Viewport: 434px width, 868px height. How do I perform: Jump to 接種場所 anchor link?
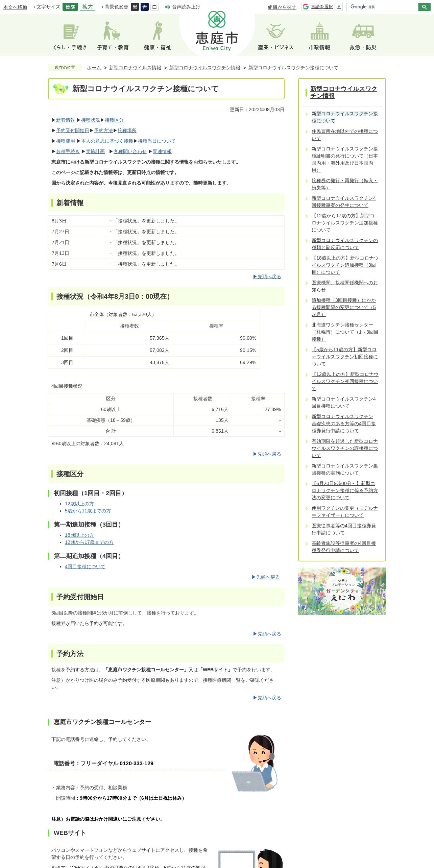click(127, 130)
